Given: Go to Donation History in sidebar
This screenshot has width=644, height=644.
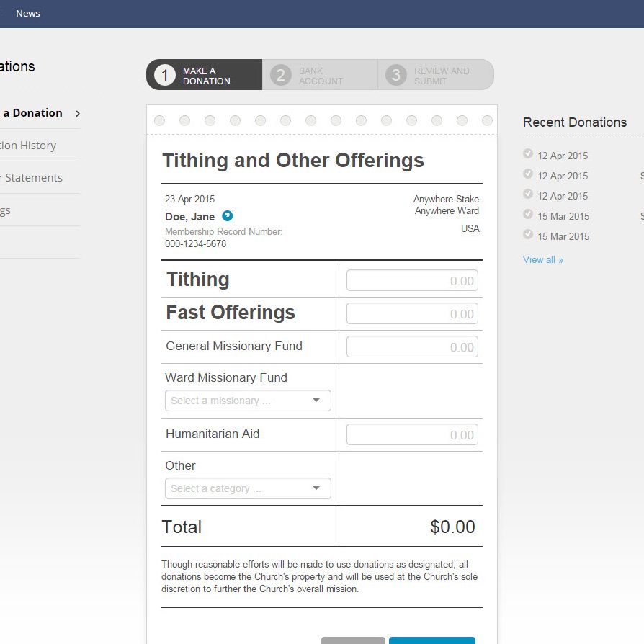Looking at the screenshot, I should [29, 146].
